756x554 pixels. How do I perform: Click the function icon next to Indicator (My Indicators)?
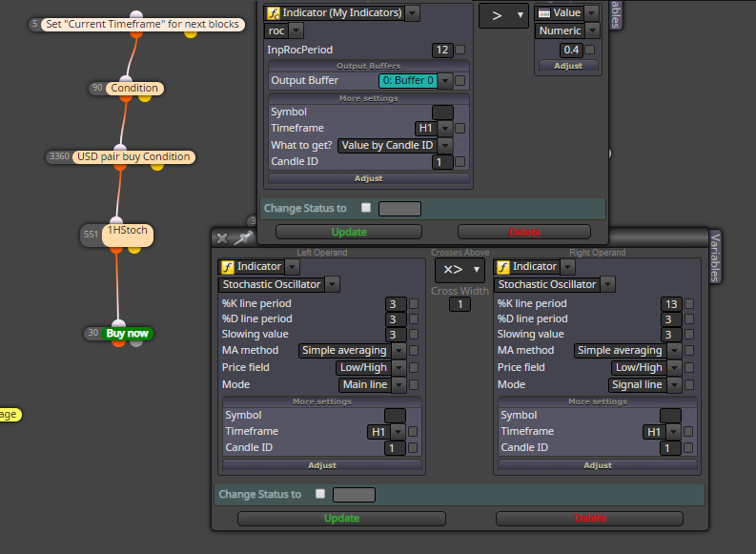tap(274, 13)
